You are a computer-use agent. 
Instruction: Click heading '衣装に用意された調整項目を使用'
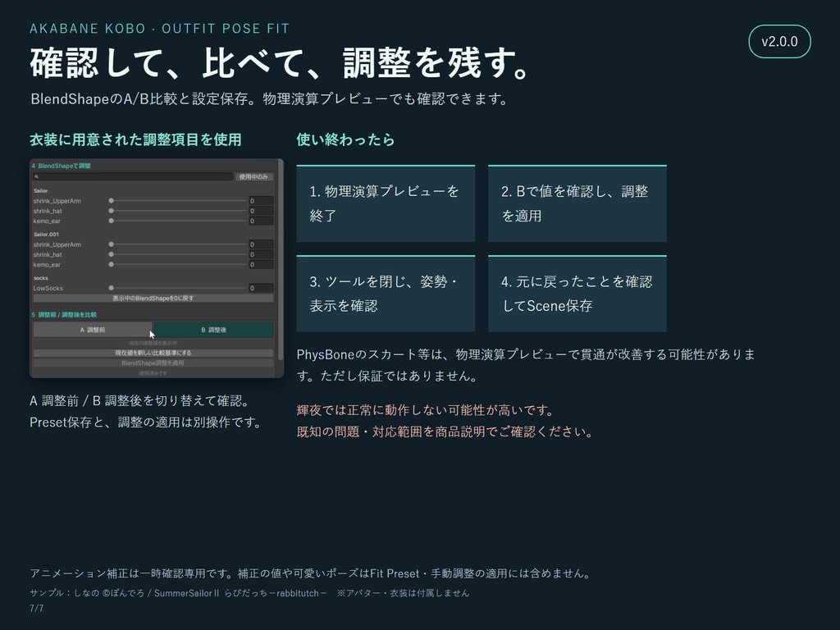[135, 139]
